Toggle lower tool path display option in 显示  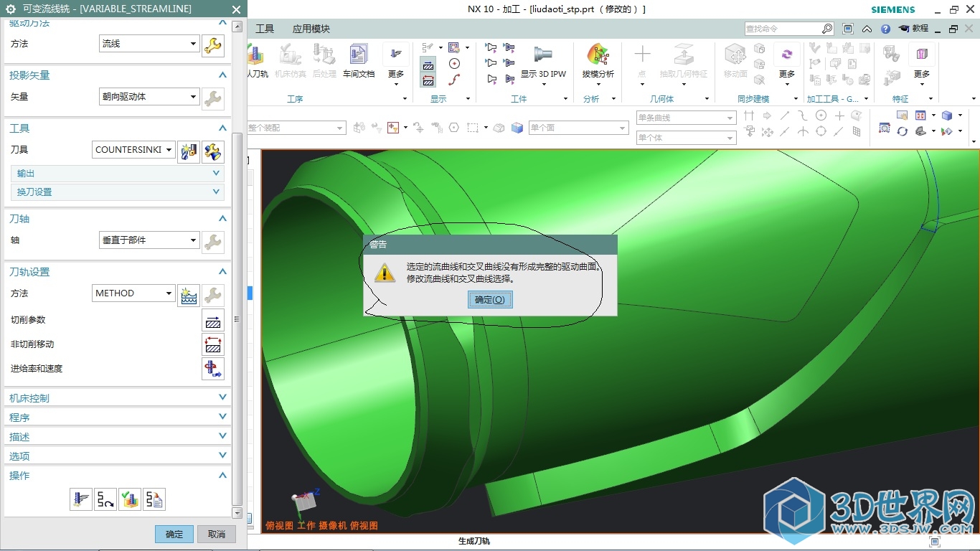428,80
